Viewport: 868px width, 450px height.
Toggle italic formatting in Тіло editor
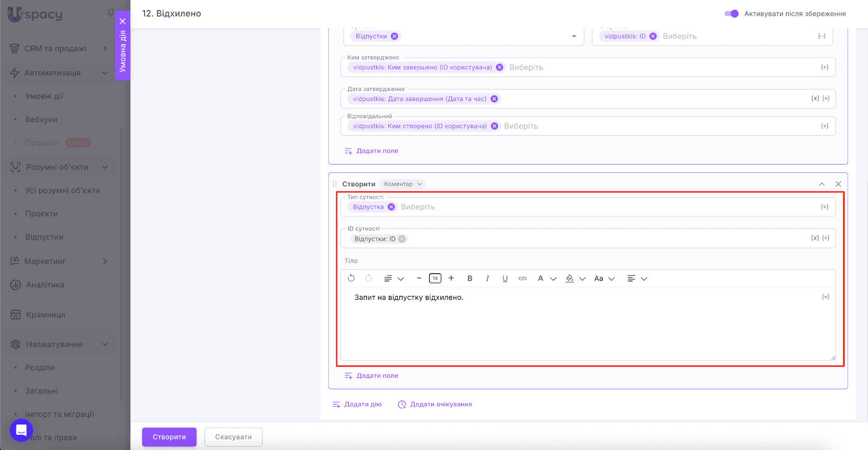coord(487,278)
